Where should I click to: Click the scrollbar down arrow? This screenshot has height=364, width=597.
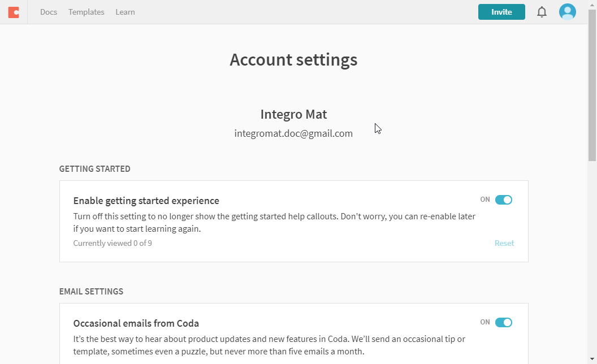(592, 359)
